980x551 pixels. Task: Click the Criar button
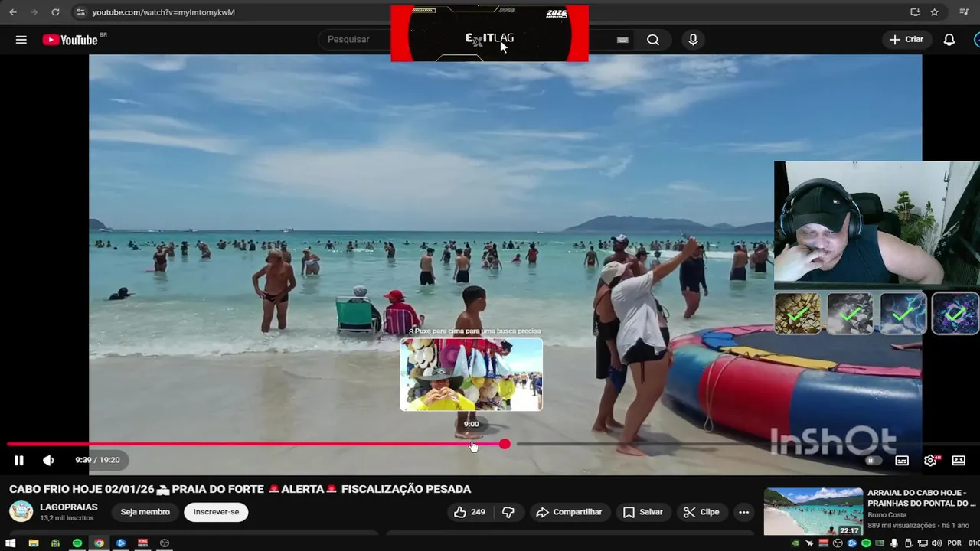click(x=906, y=40)
